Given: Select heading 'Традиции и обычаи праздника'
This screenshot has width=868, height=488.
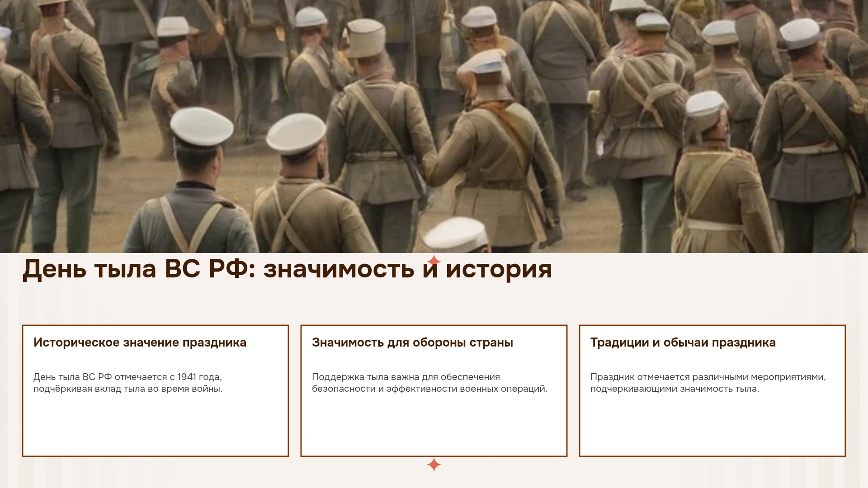Looking at the screenshot, I should coord(683,343).
